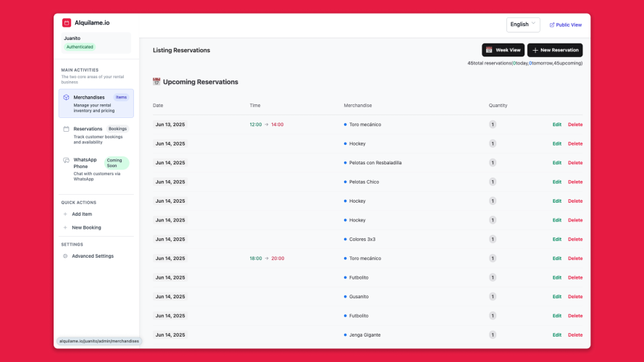Click the Coming Soon badge
Viewport: 644px width, 362px height.
click(x=117, y=163)
